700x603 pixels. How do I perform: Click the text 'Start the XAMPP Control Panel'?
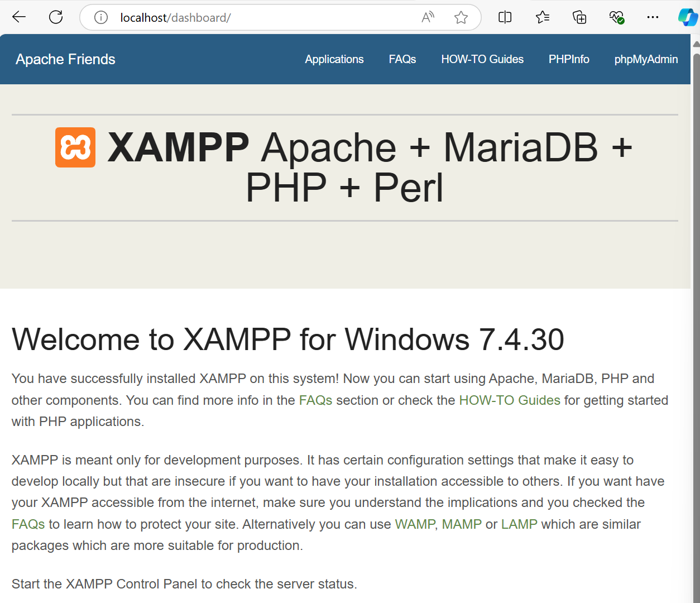[x=104, y=584]
